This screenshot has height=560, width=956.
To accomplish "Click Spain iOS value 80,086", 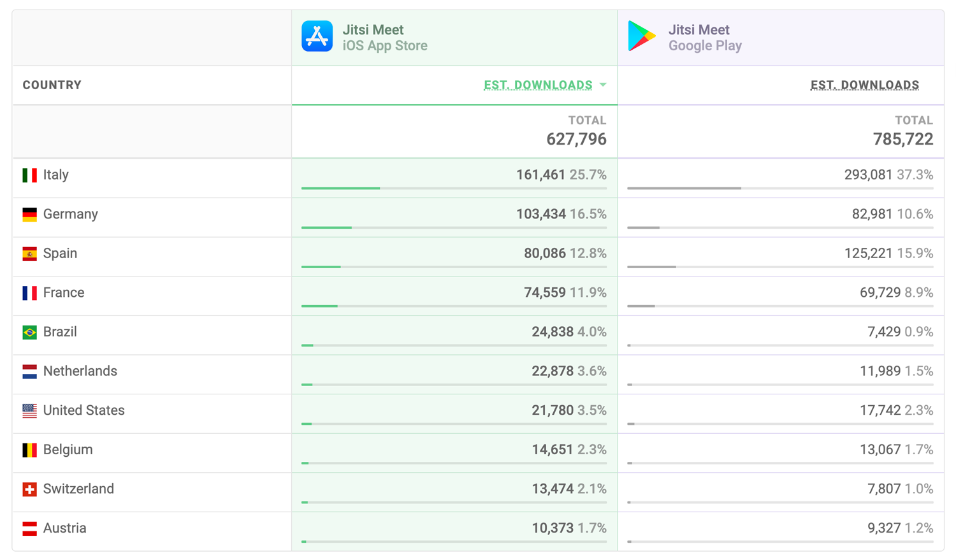I will [545, 254].
